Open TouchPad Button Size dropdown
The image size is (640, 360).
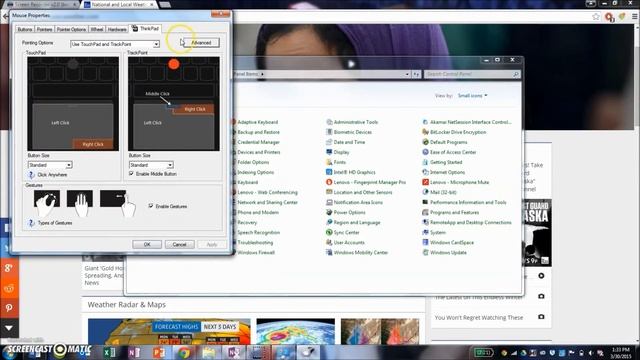(x=50, y=165)
